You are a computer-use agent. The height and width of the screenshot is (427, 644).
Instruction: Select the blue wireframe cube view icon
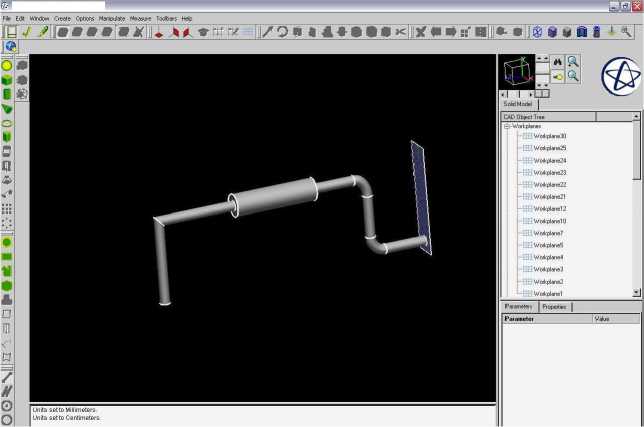537,32
